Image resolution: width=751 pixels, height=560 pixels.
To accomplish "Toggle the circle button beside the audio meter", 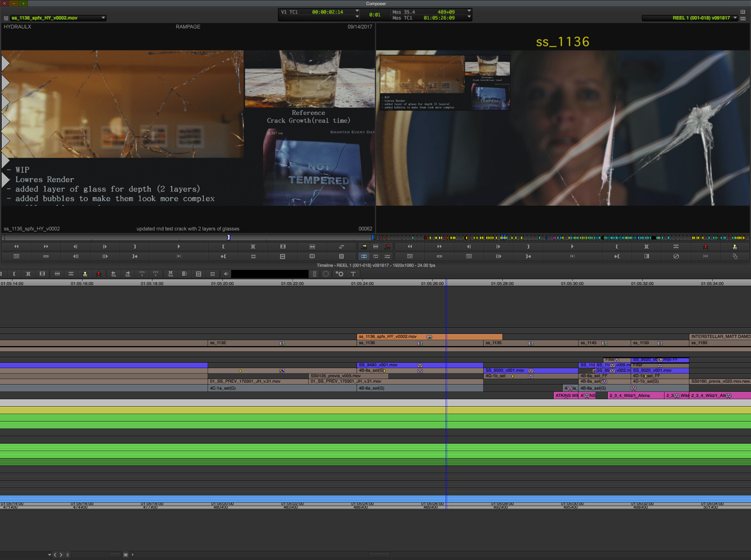I will coord(326,274).
